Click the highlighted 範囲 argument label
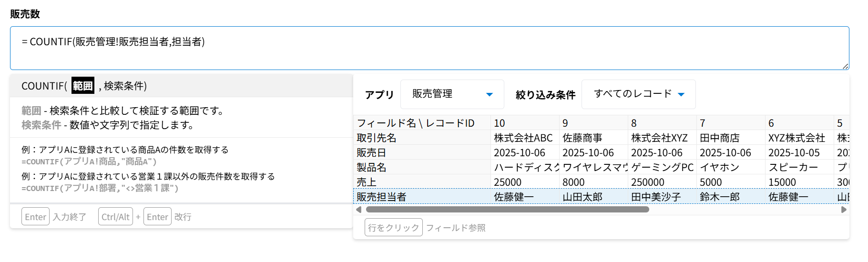Viewport: 868px width, 262px height. (x=82, y=86)
